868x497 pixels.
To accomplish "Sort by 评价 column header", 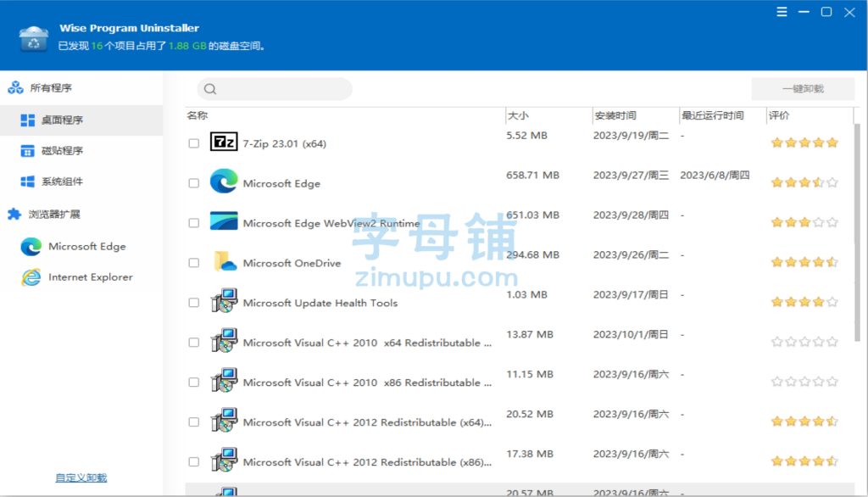I will (x=778, y=115).
